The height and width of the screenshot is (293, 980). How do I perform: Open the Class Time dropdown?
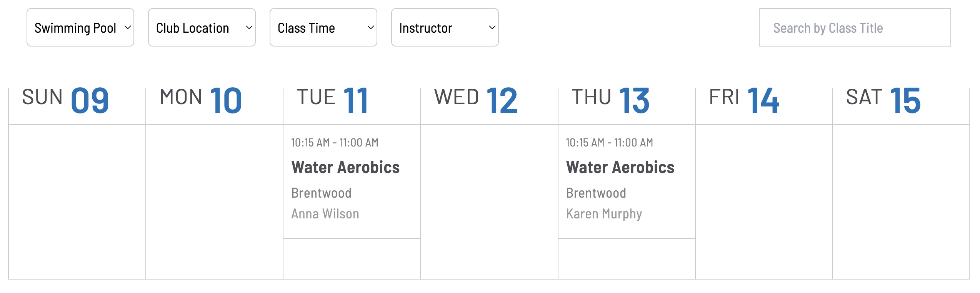(323, 27)
